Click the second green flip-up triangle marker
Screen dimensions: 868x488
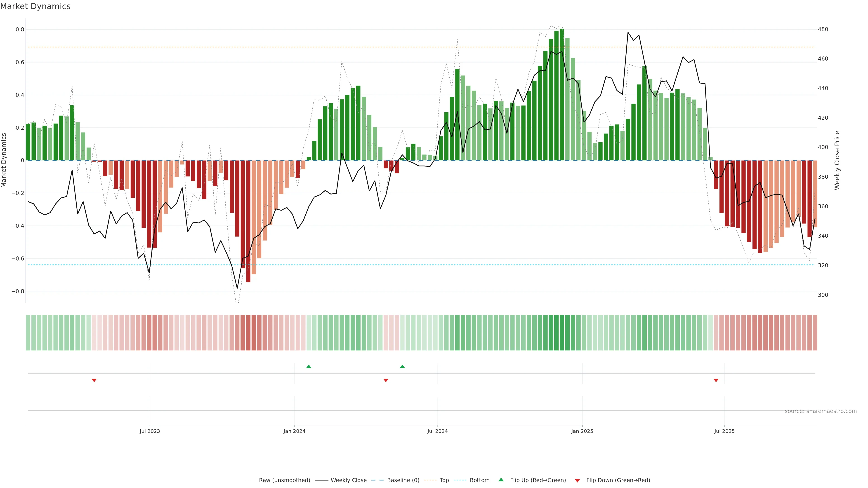tap(402, 366)
